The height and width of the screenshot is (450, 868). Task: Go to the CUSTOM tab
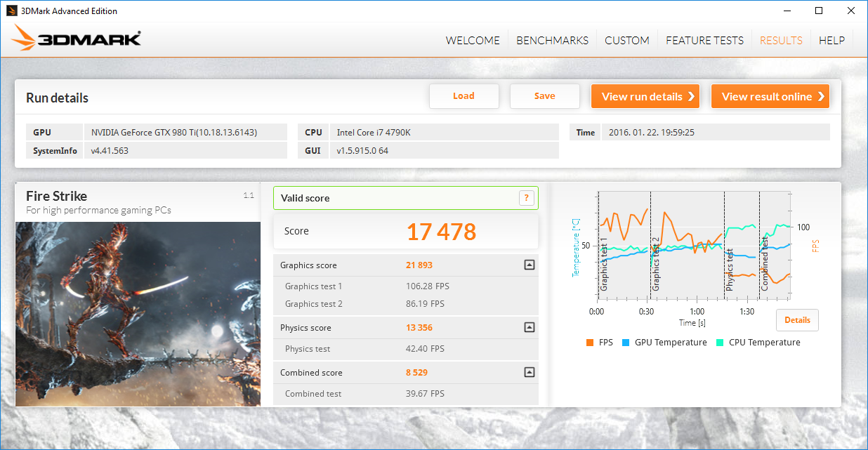[627, 40]
